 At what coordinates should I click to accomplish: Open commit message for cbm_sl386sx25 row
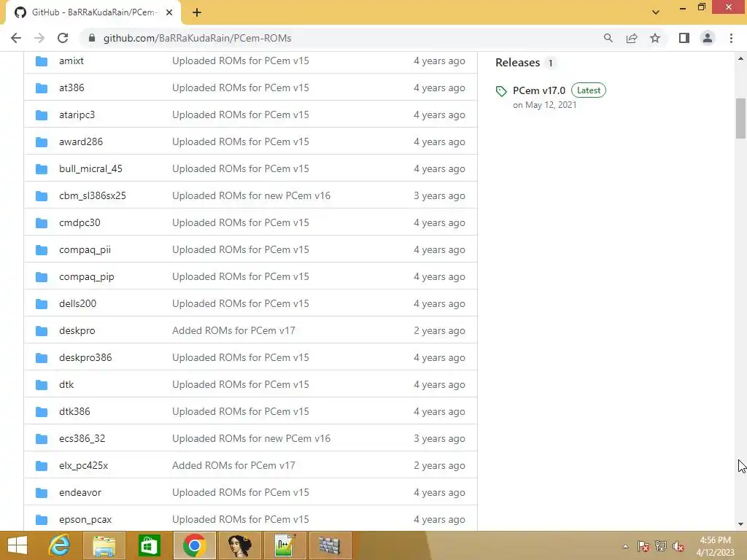click(251, 195)
